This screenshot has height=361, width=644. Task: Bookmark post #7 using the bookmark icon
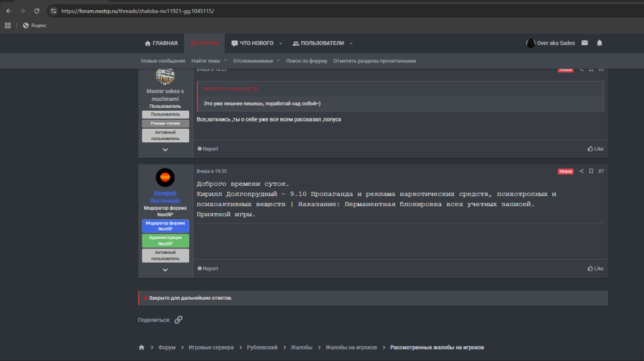[x=590, y=171]
